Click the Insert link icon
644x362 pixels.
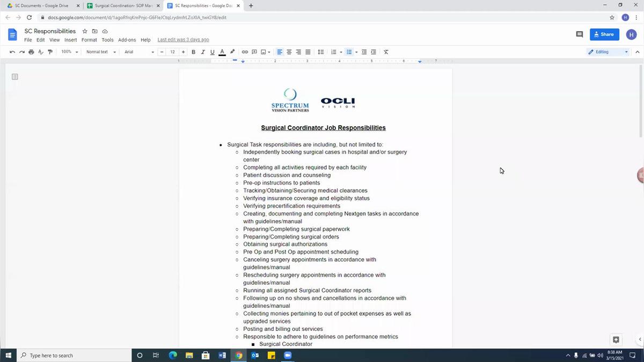[245, 52]
